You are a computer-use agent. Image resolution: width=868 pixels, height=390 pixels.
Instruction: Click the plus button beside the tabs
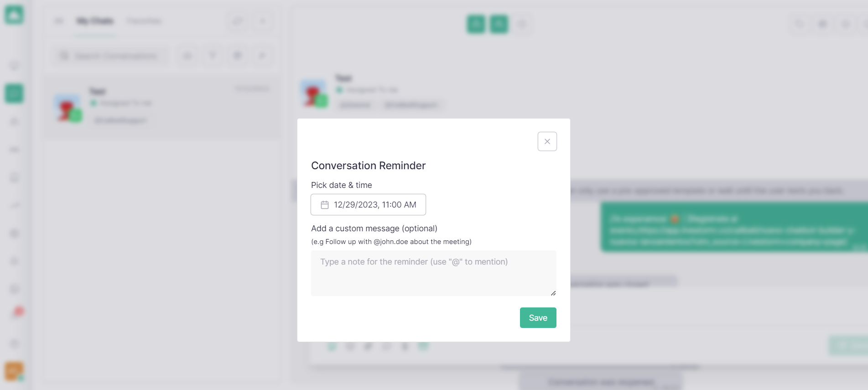click(x=263, y=21)
